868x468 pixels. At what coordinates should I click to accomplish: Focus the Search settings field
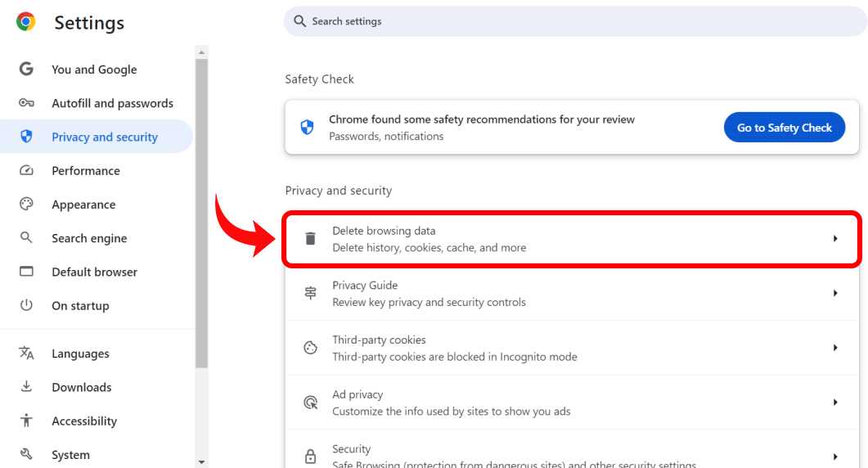pyautogui.click(x=575, y=21)
